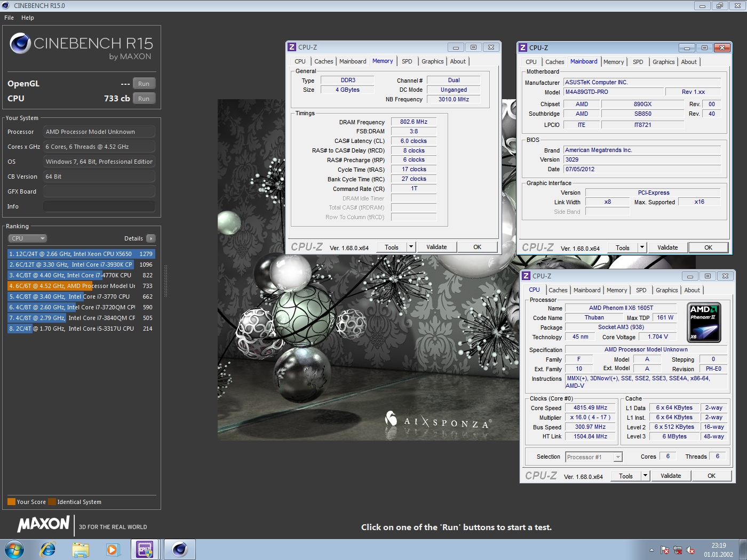The height and width of the screenshot is (560, 747).
Task: Open Mainboard tab in CPU window
Action: (x=587, y=290)
